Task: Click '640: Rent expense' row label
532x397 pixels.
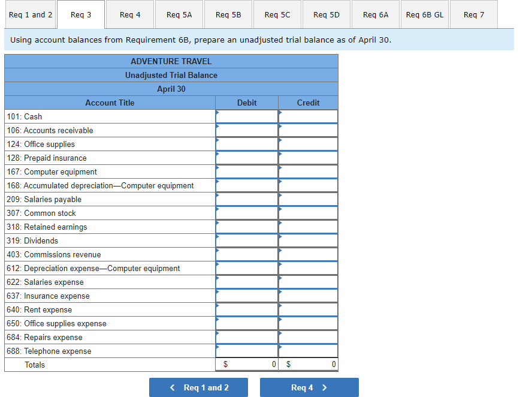Action: click(40, 309)
